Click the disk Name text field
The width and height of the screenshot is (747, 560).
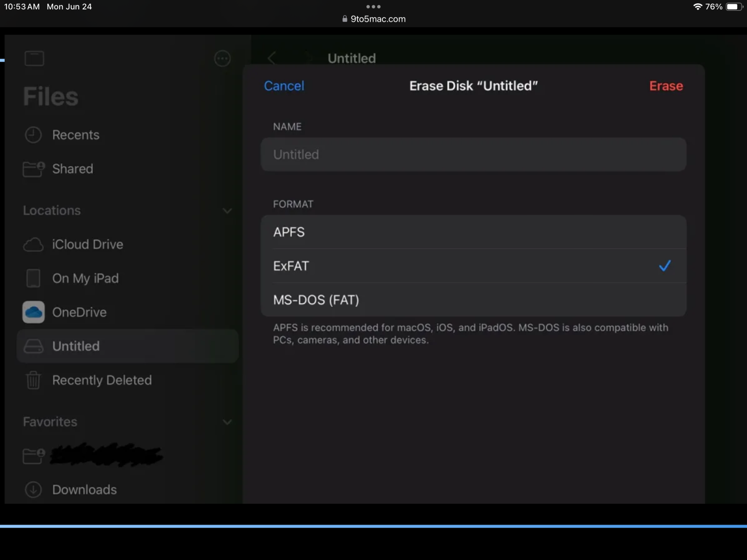pos(473,155)
